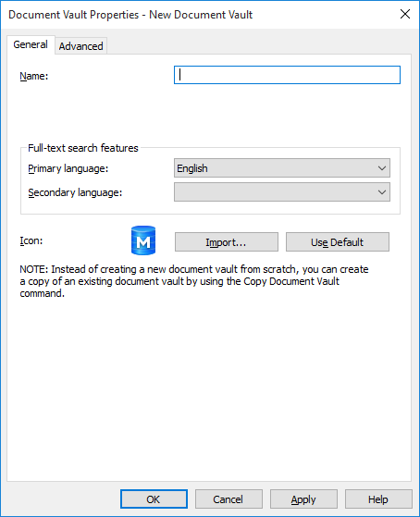Viewport: 420px width, 517px height.
Task: Open the Primary language dropdown showing English
Action: 282,168
